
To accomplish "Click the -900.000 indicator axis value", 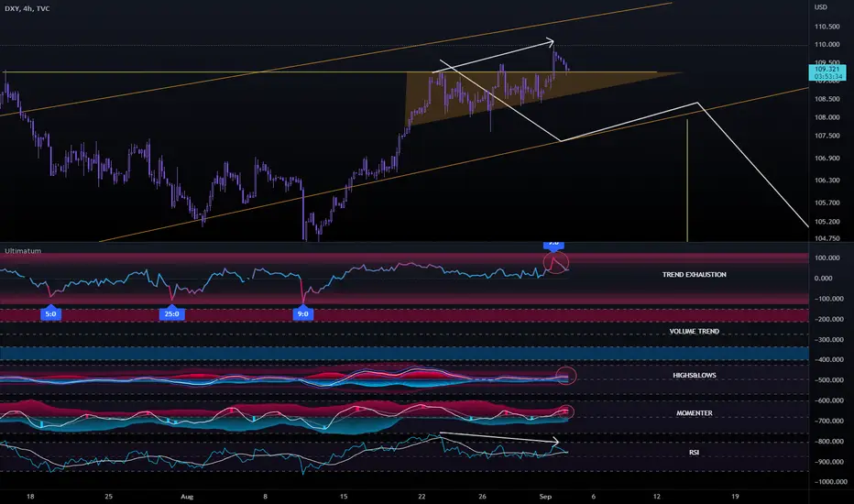I will 829,462.
